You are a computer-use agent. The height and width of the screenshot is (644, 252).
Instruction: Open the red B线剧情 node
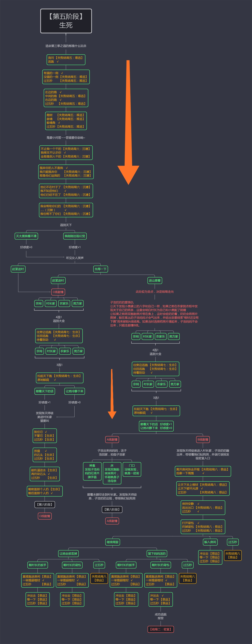pyautogui.click(x=203, y=439)
